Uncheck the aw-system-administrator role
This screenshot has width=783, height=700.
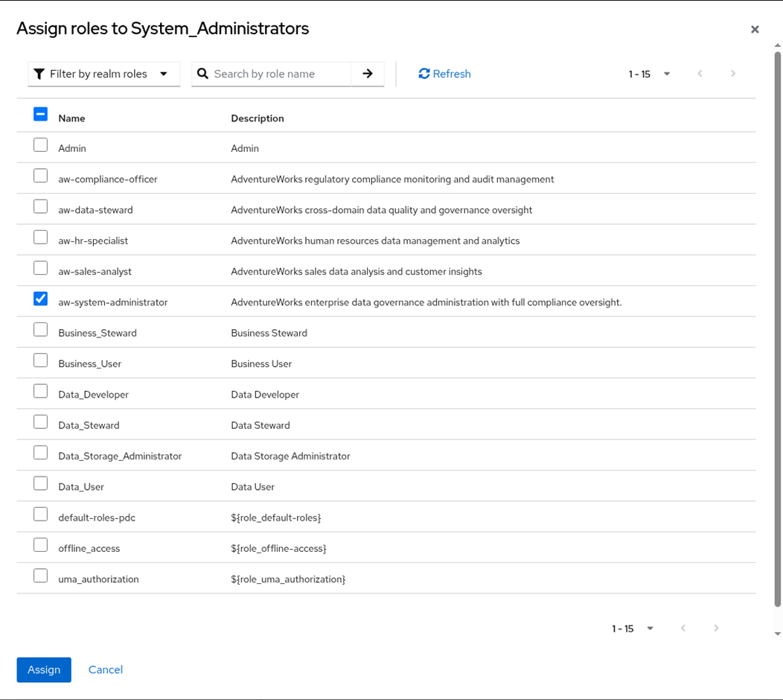pyautogui.click(x=41, y=299)
